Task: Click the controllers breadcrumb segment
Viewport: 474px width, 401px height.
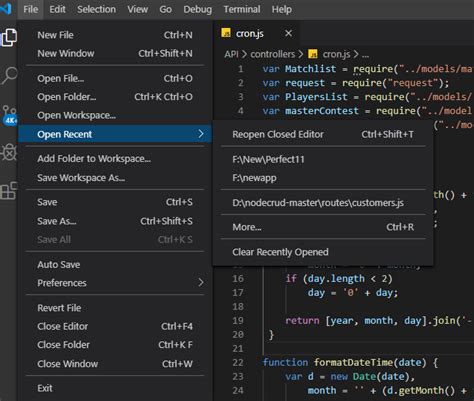Action: [273, 54]
